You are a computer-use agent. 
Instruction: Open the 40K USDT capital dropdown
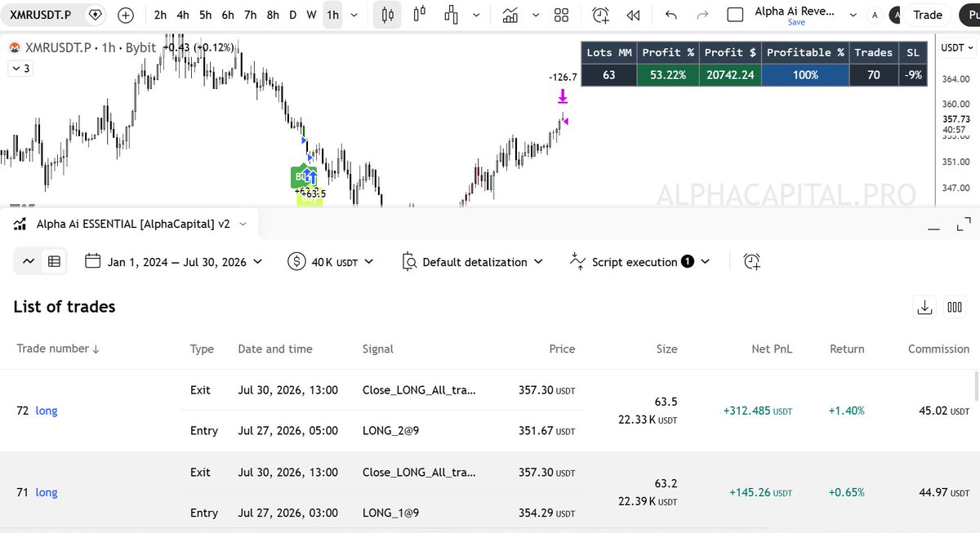pos(331,262)
